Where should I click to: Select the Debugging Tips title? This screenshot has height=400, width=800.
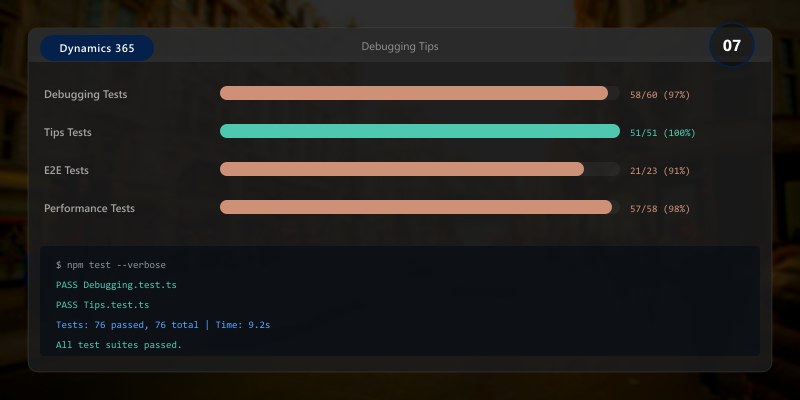[399, 46]
